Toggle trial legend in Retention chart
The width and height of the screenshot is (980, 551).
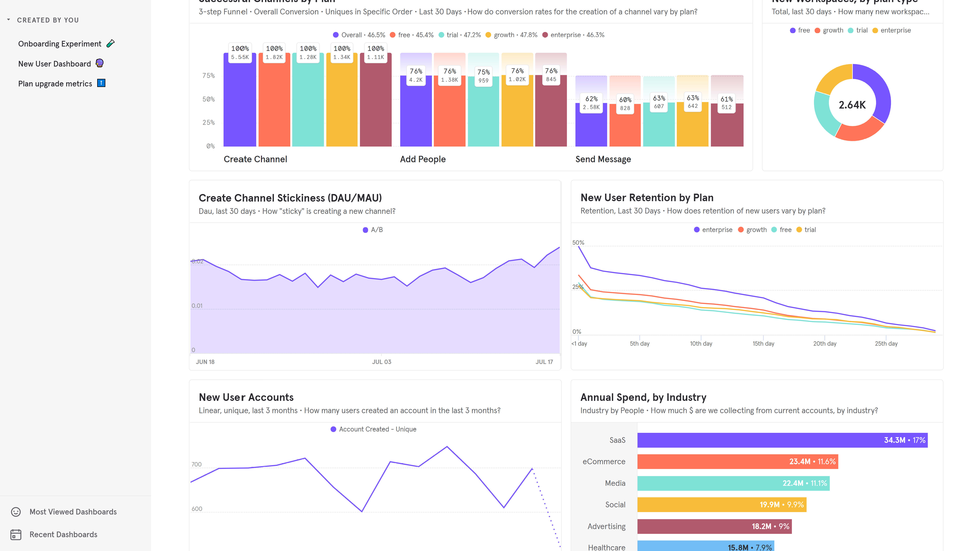tap(806, 230)
